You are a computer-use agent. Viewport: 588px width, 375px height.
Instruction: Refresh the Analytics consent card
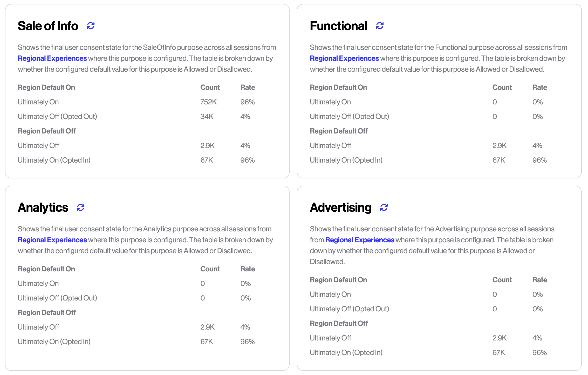(80, 207)
